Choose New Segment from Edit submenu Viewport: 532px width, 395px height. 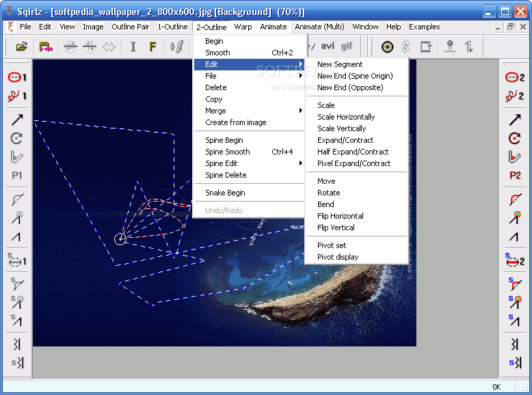click(356, 64)
